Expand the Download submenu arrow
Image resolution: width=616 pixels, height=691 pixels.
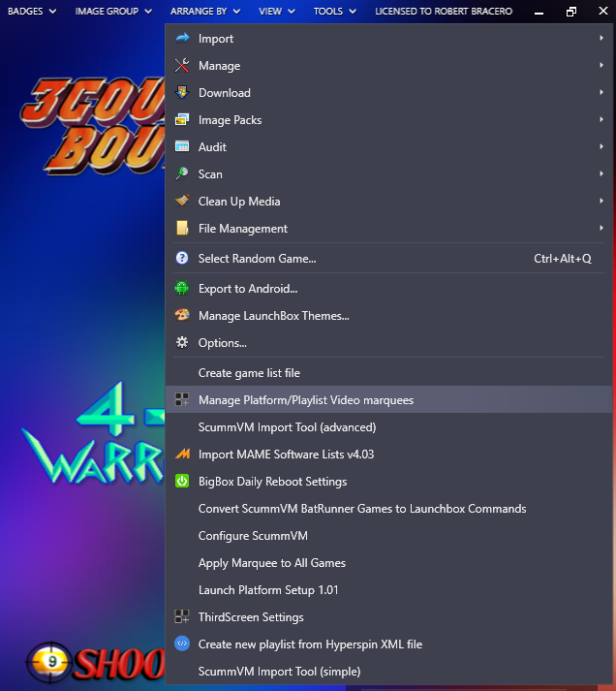click(x=601, y=92)
